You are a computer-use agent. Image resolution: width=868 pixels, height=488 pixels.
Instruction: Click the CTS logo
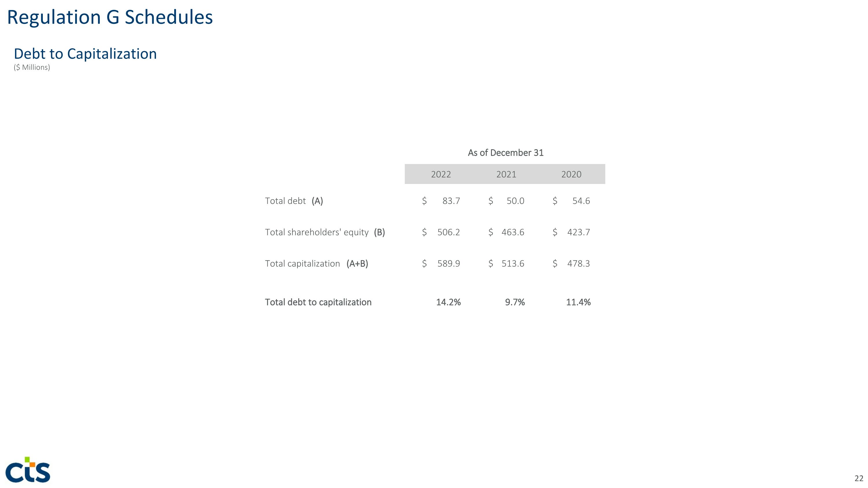(28, 470)
